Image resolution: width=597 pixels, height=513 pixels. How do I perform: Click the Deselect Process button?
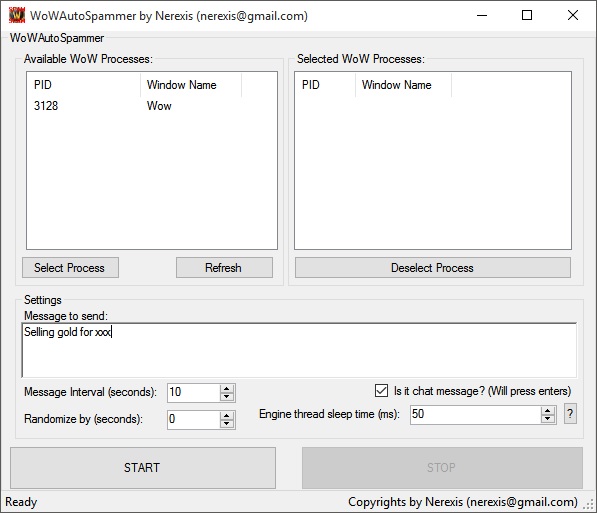click(433, 267)
